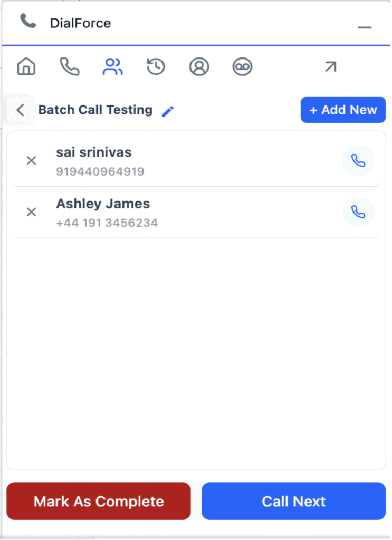The height and width of the screenshot is (540, 392).
Task: Edit the Batch Call Testing name
Action: [x=168, y=111]
